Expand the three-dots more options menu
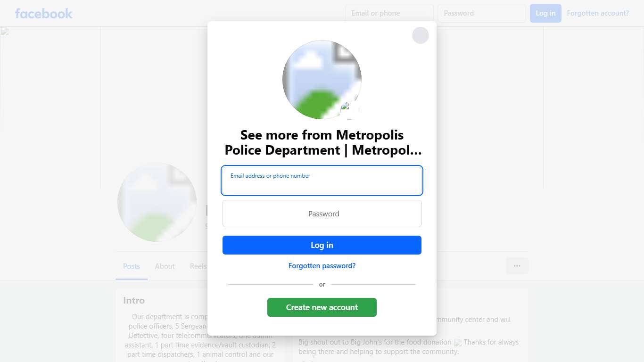644x362 pixels. 517,266
